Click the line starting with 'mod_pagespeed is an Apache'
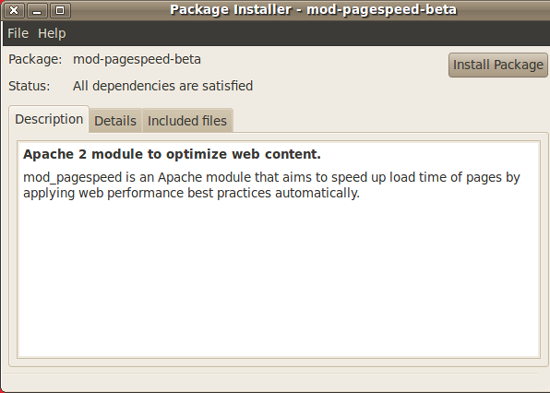550x393 pixels. (271, 178)
